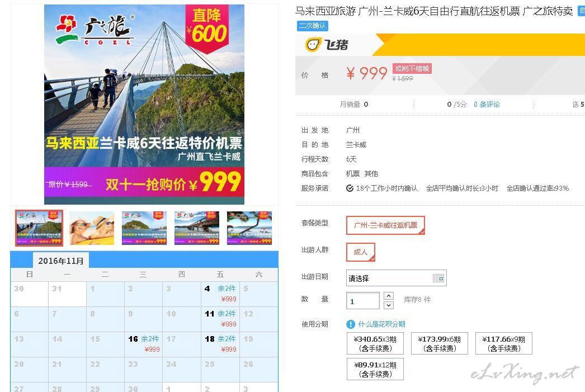The image size is (585, 392).
Task: Choose the ¥340.65x3期 installment option
Action: point(375,343)
